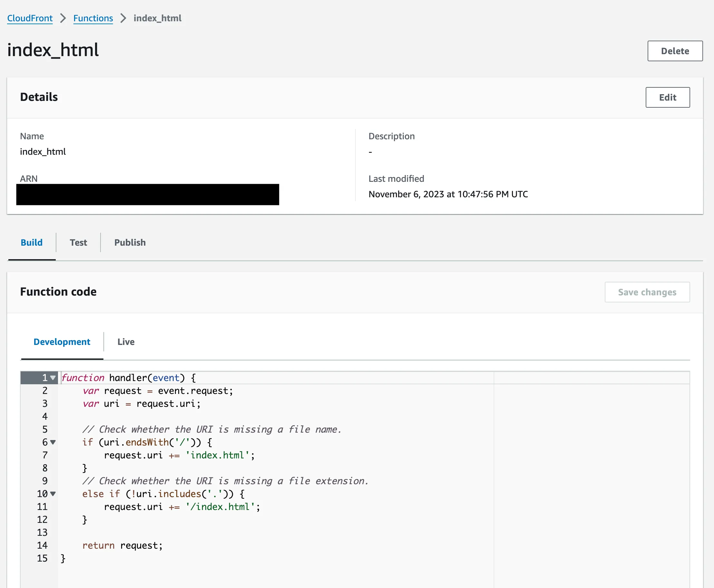Collapse the fold arrow on line 10
The height and width of the screenshot is (588, 714).
click(x=53, y=494)
